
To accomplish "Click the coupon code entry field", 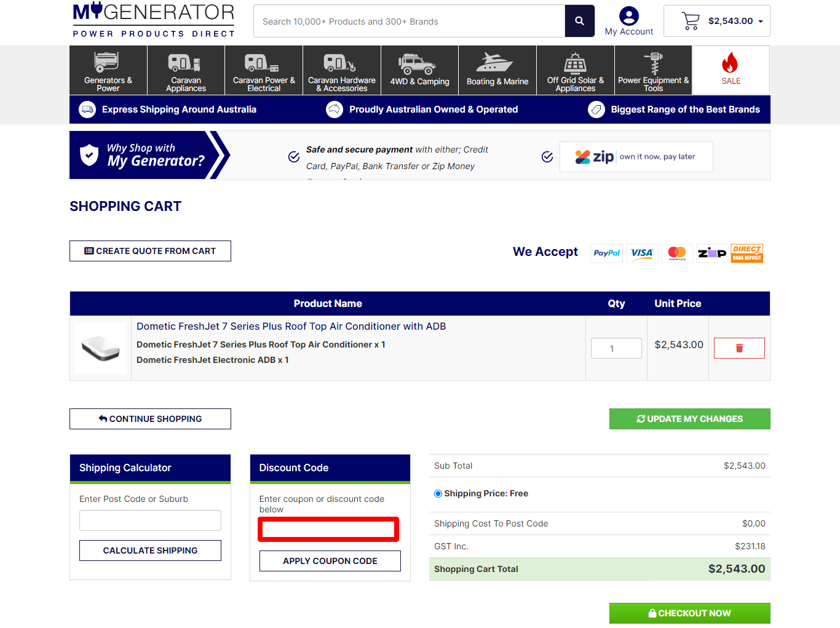I will coord(328,529).
